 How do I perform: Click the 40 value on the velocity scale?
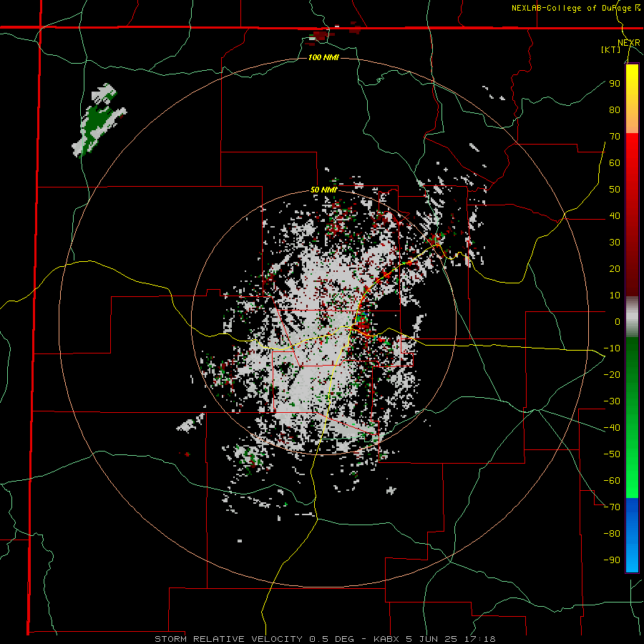click(x=615, y=216)
